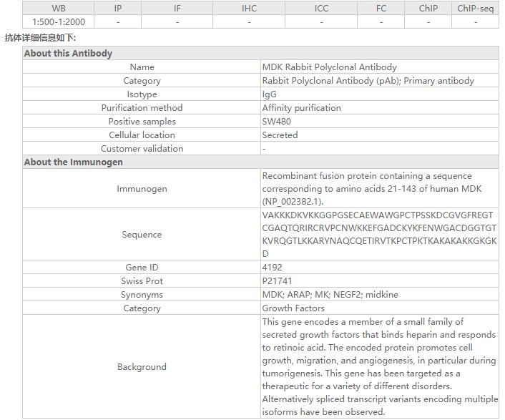Click the ChIP-seq column header
The height and width of the screenshot is (420, 505).
pyautogui.click(x=475, y=9)
